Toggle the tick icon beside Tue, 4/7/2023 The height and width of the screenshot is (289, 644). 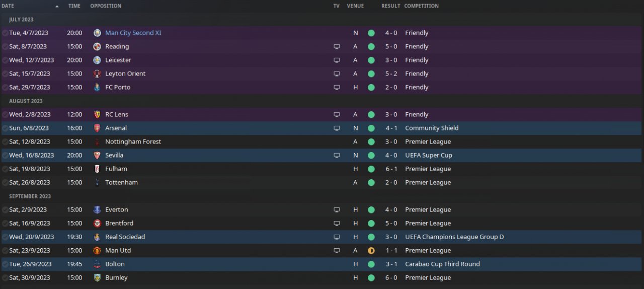click(x=5, y=33)
